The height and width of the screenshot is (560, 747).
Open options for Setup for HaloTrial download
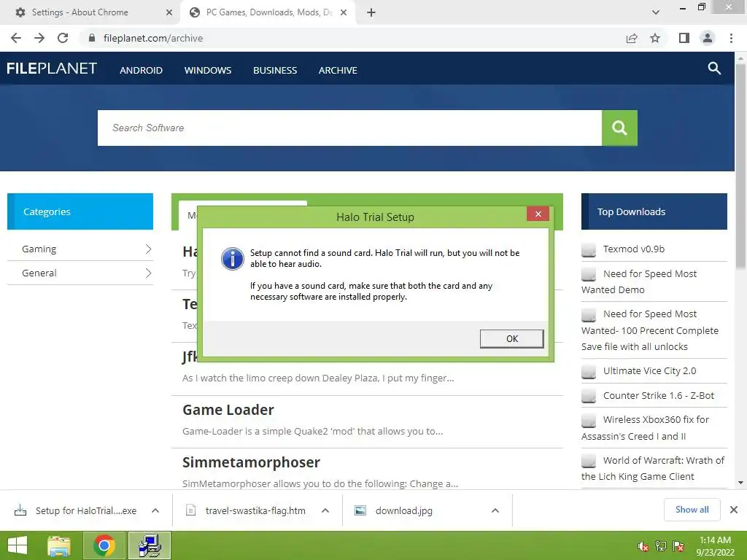pyautogui.click(x=155, y=510)
